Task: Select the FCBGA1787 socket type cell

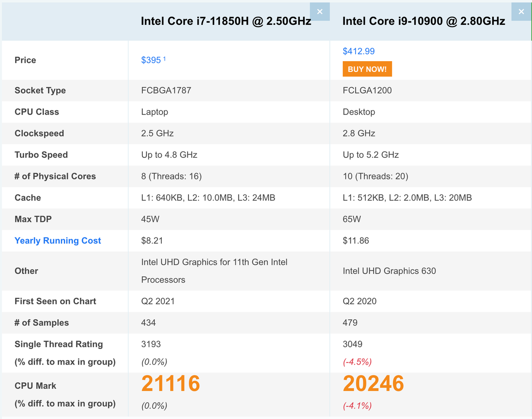Action: (x=166, y=90)
